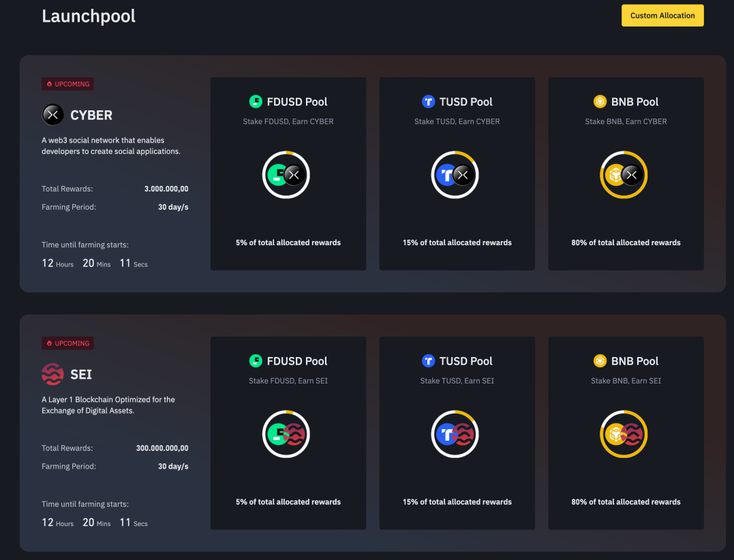Select the BNB-SEI pool ring graphic
The height and width of the screenshot is (560, 734).
624,434
